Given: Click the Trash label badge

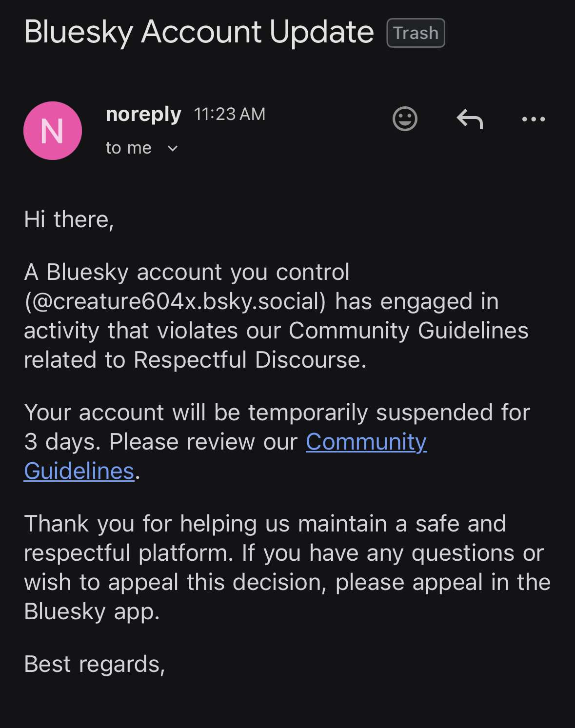Looking at the screenshot, I should pos(416,33).
